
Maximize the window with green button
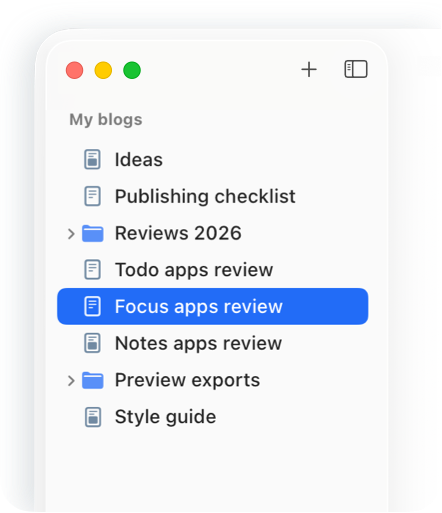132,70
